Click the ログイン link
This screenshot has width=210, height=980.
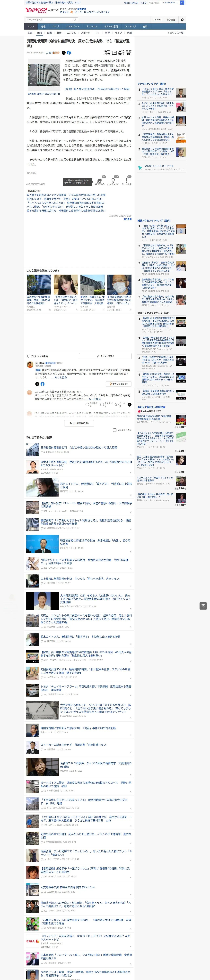(64, 12)
